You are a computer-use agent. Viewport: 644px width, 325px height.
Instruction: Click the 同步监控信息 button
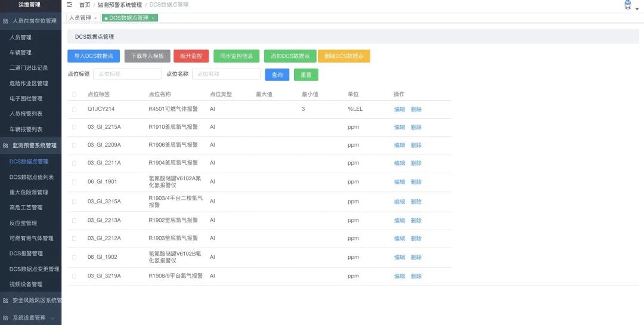tap(236, 56)
